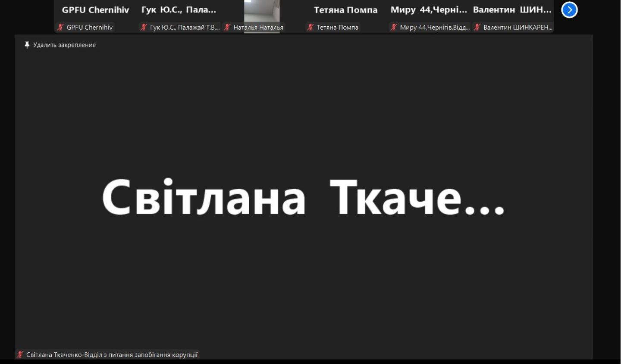
Task: Click the muted mic icon for Світлана Ткаченко
Action: [20, 355]
